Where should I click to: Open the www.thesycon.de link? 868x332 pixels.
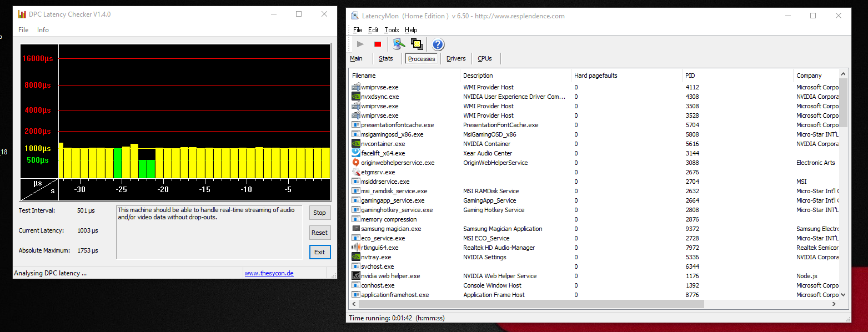pyautogui.click(x=269, y=273)
